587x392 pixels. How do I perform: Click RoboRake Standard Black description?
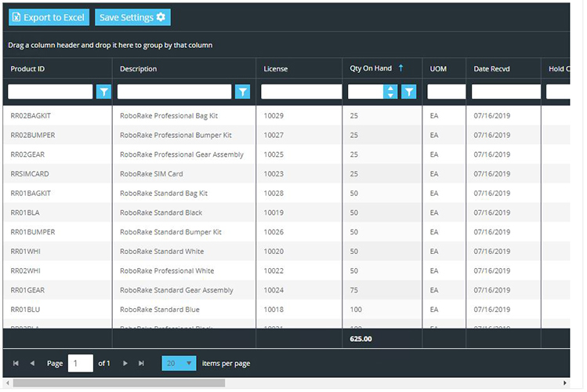pos(161,212)
